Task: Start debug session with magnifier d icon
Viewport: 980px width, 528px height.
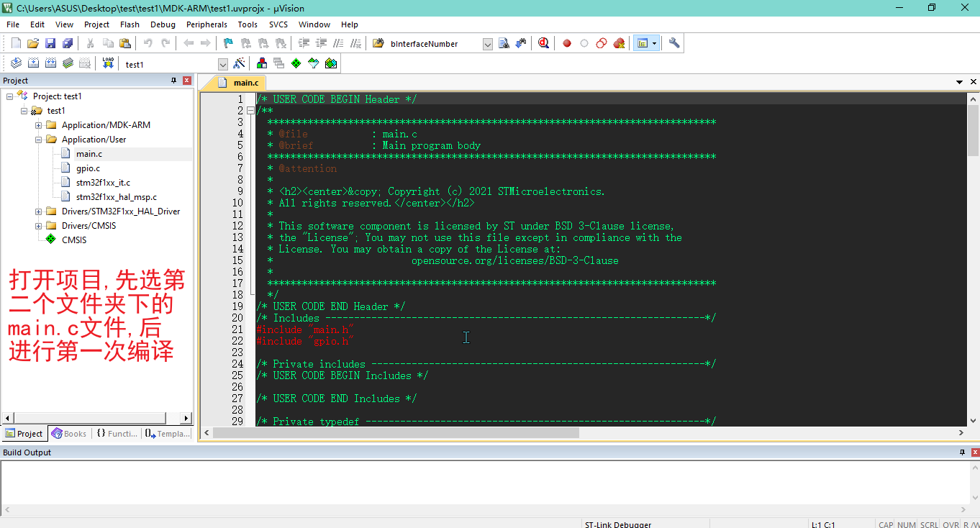Action: point(544,43)
